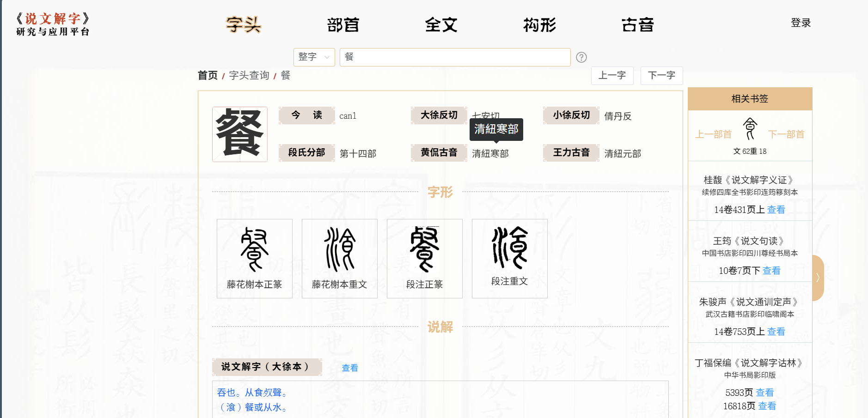Image resolution: width=868 pixels, height=418 pixels.
Task: Open the 藤花榭本正篆 seal image
Action: click(x=254, y=249)
